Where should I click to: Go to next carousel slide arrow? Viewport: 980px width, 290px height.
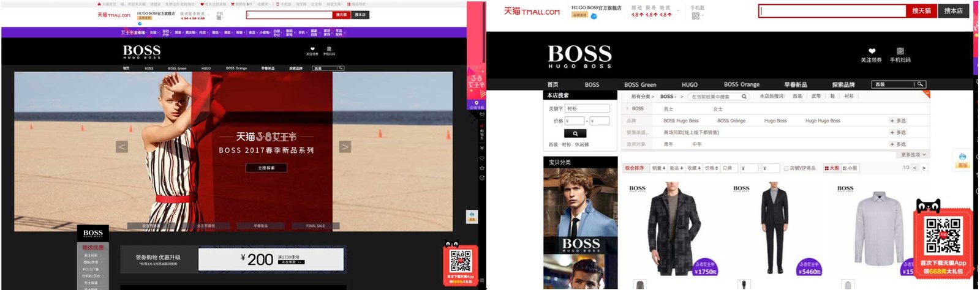345,147
